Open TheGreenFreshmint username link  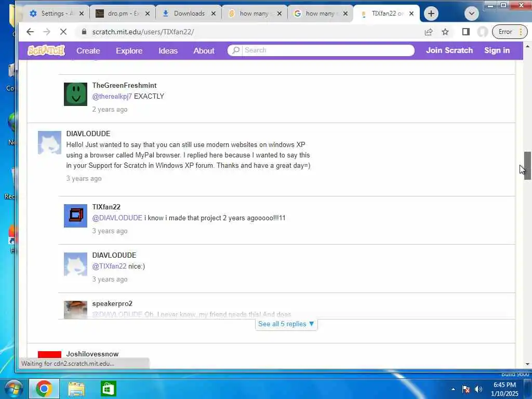125,86
